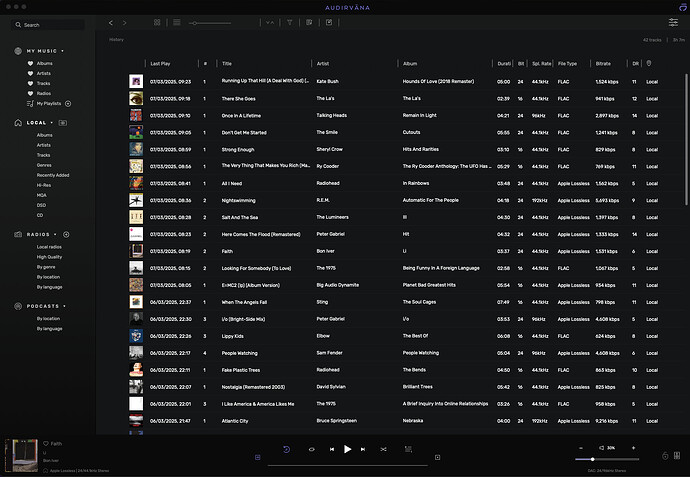Adjust the toolbar zoom slider

210,23
